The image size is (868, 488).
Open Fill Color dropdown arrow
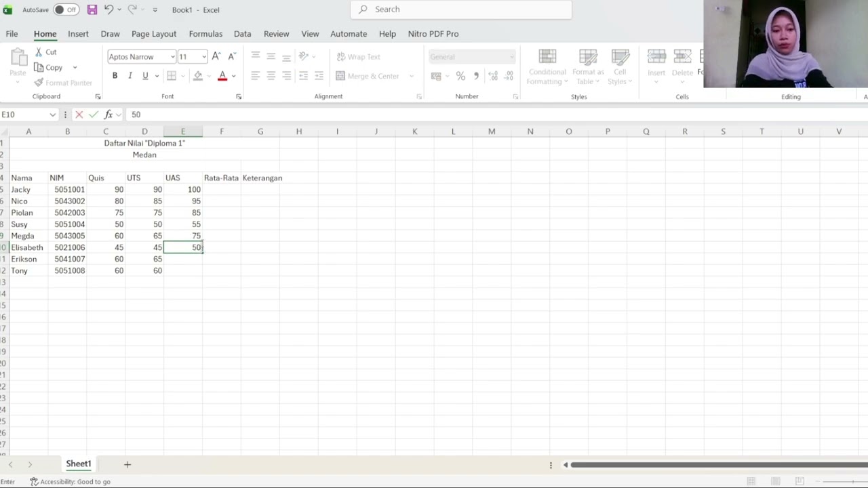point(208,76)
